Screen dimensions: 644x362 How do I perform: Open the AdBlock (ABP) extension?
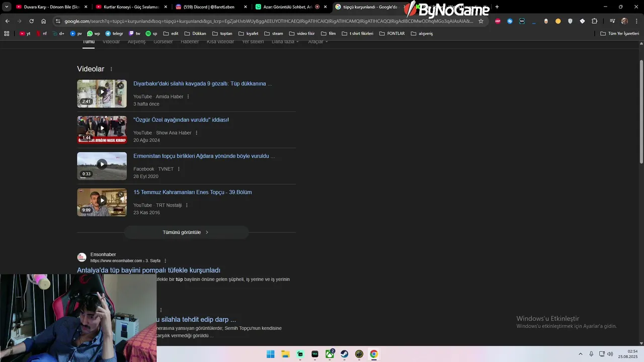[x=498, y=21]
